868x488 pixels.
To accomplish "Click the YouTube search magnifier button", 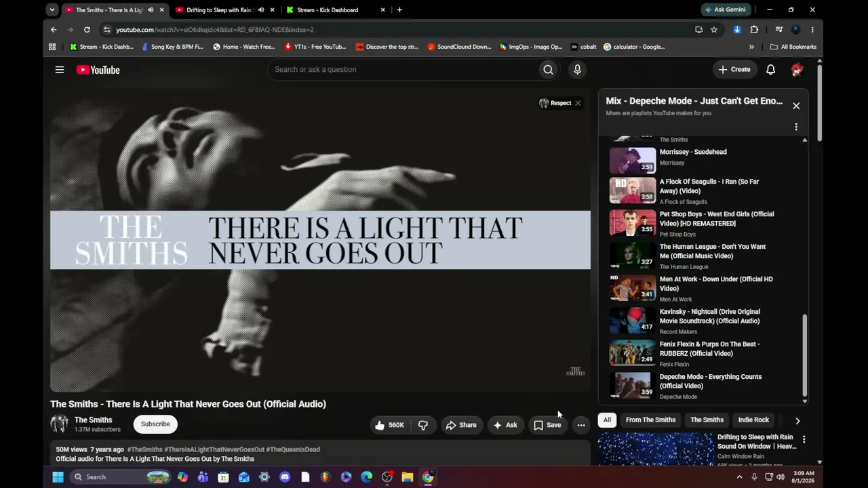I will pyautogui.click(x=548, y=69).
